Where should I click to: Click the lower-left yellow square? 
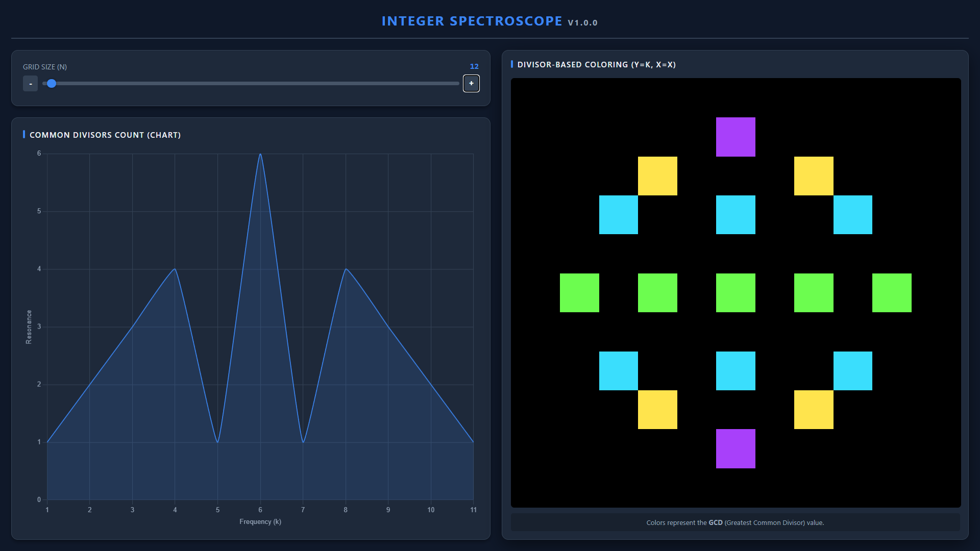point(657,410)
